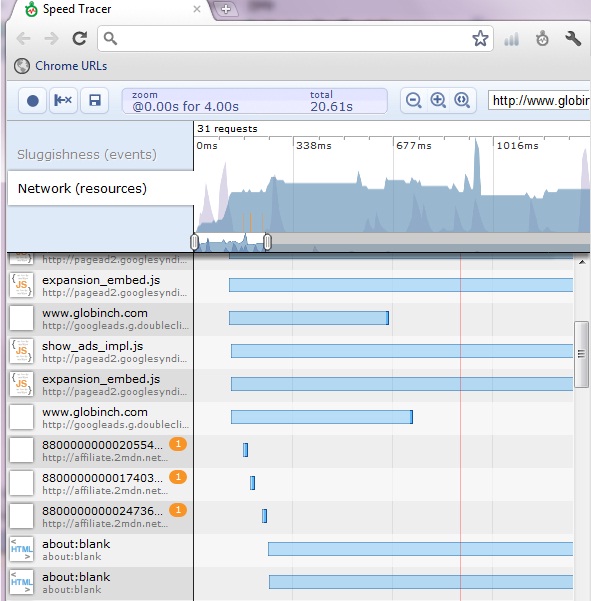Click the globe icon beside Chrome URLs

tap(22, 66)
